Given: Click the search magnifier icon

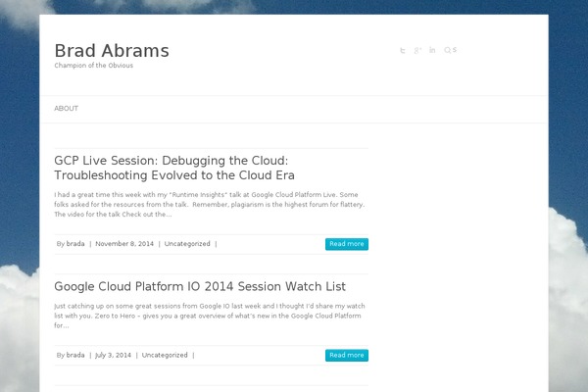Looking at the screenshot, I should coord(448,50).
